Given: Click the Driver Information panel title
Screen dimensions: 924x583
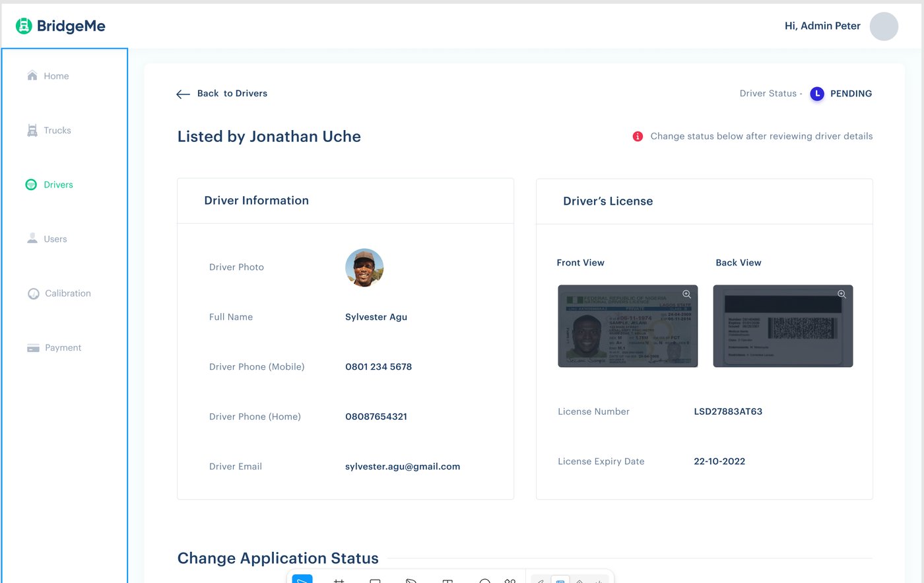Looking at the screenshot, I should (x=256, y=200).
